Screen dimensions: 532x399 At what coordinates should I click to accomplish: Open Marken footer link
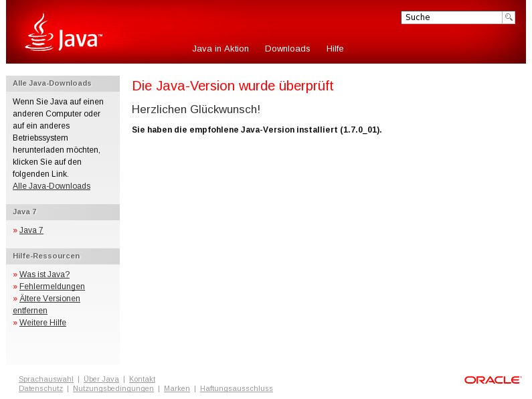[177, 388]
